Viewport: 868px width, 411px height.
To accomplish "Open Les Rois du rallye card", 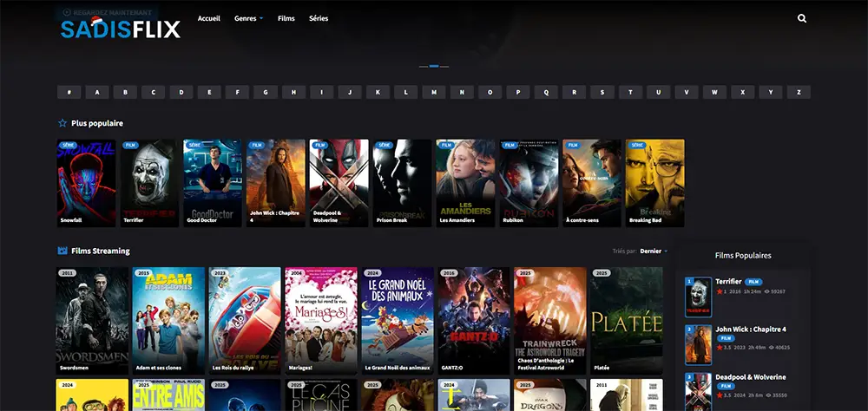I will click(245, 321).
